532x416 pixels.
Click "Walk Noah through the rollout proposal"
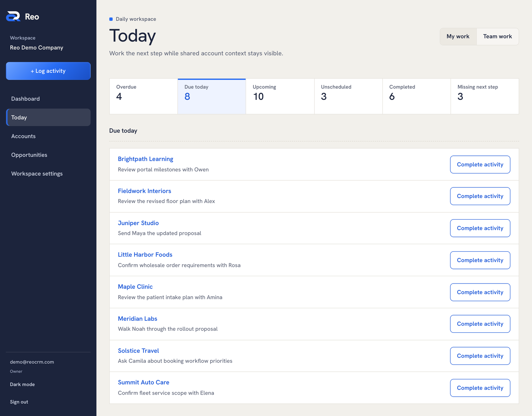click(168, 329)
